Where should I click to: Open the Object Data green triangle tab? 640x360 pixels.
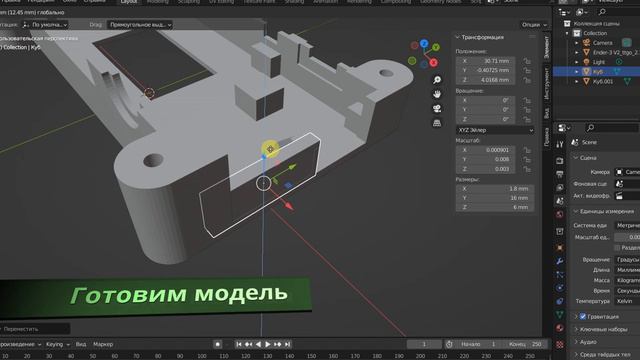click(x=560, y=314)
